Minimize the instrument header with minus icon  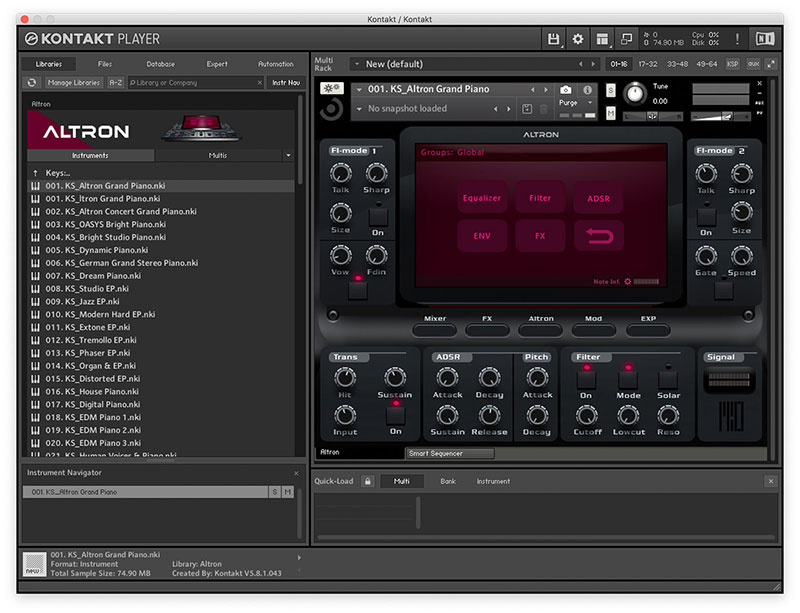point(759,93)
